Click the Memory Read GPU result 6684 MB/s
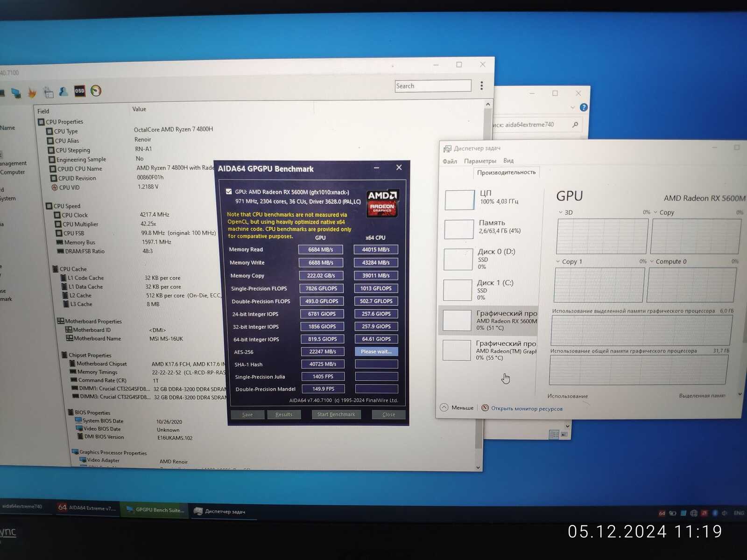 pyautogui.click(x=321, y=250)
